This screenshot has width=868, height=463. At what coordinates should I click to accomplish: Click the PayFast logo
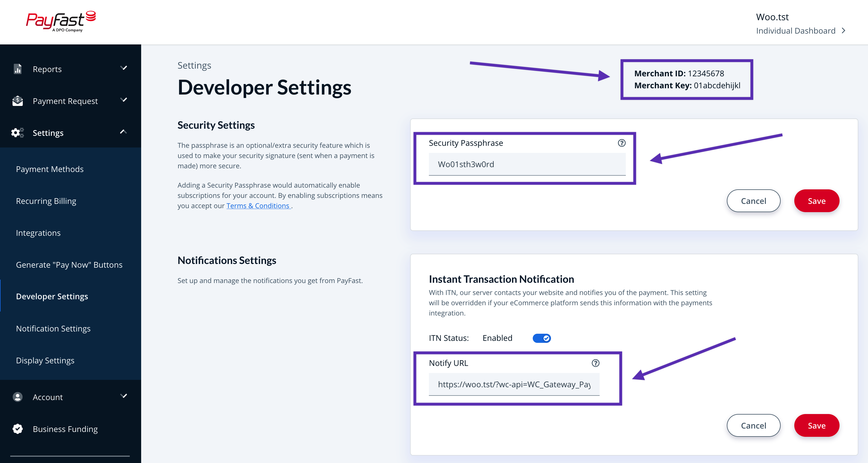pos(61,21)
